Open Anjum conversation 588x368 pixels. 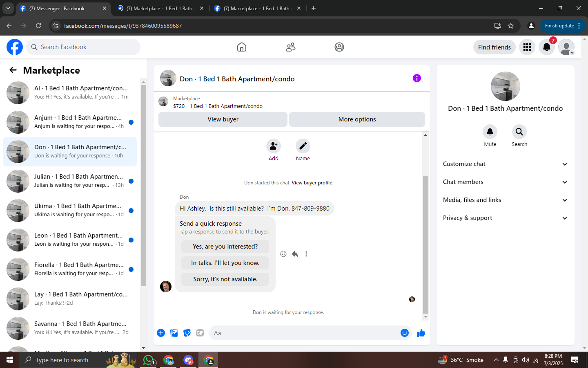click(70, 122)
